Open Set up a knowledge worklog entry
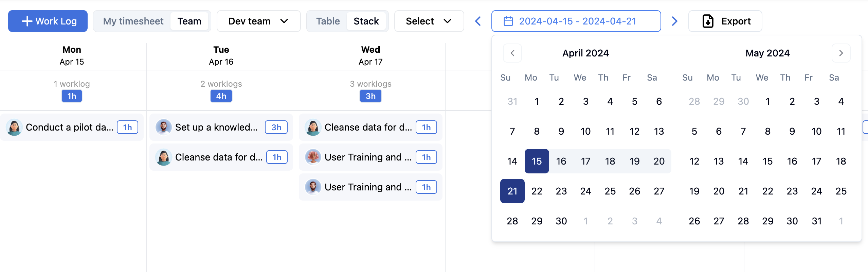The image size is (868, 272). 216,128
